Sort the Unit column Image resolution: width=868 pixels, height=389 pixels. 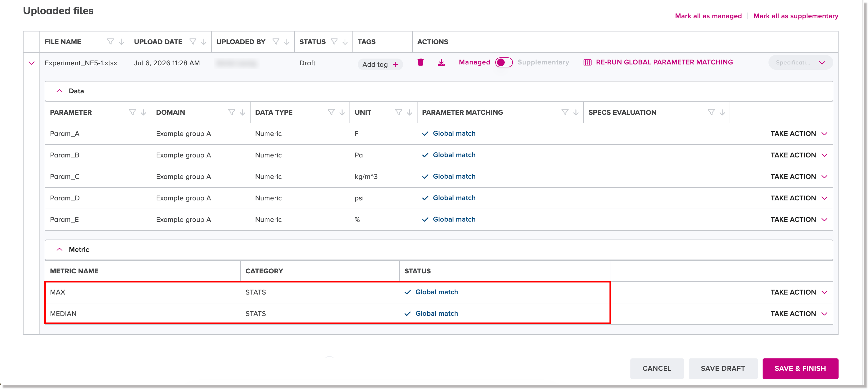tap(410, 112)
